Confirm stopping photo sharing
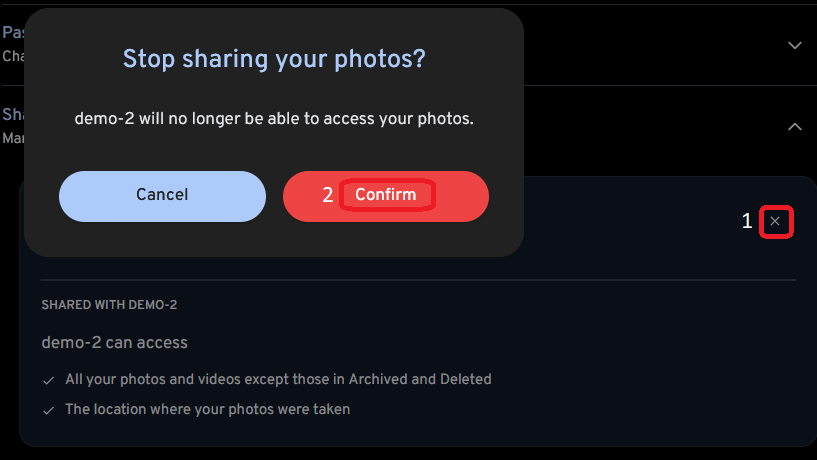The height and width of the screenshot is (460, 817). click(386, 196)
